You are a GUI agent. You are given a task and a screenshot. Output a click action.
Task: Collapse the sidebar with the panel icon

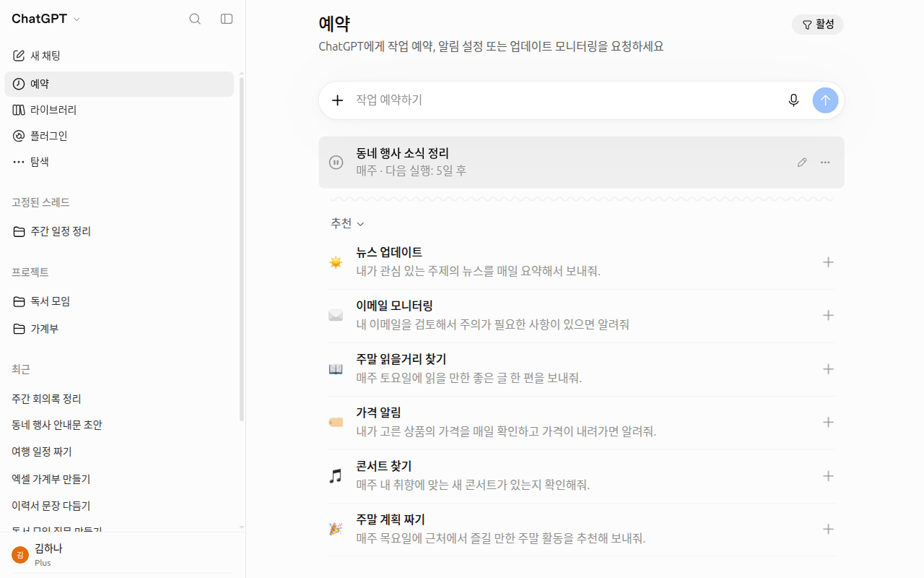pyautogui.click(x=227, y=19)
